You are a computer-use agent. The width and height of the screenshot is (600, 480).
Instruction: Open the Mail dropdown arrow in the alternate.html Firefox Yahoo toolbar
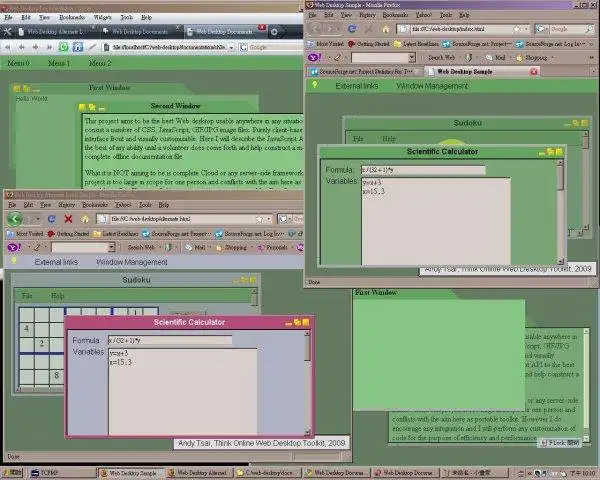(210, 247)
